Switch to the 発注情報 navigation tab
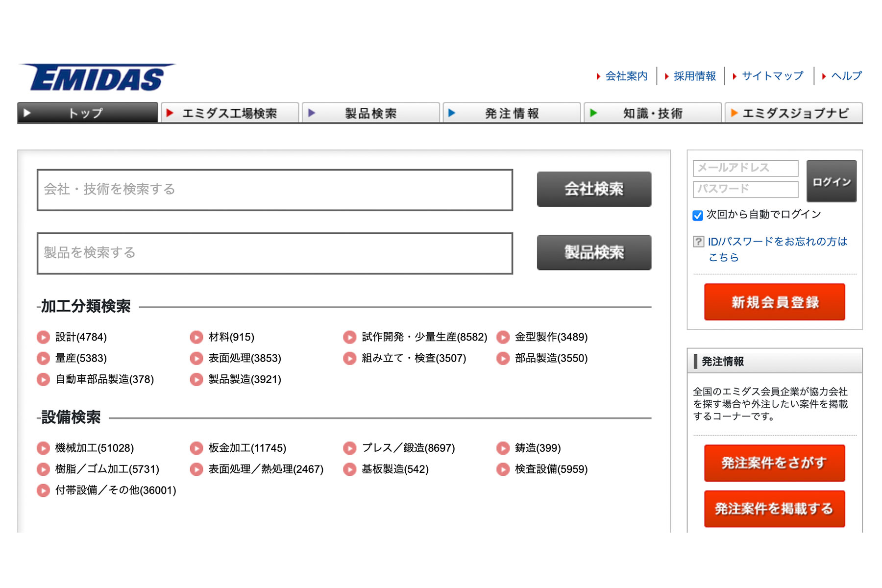Image resolution: width=882 pixels, height=588 pixels. (x=512, y=113)
